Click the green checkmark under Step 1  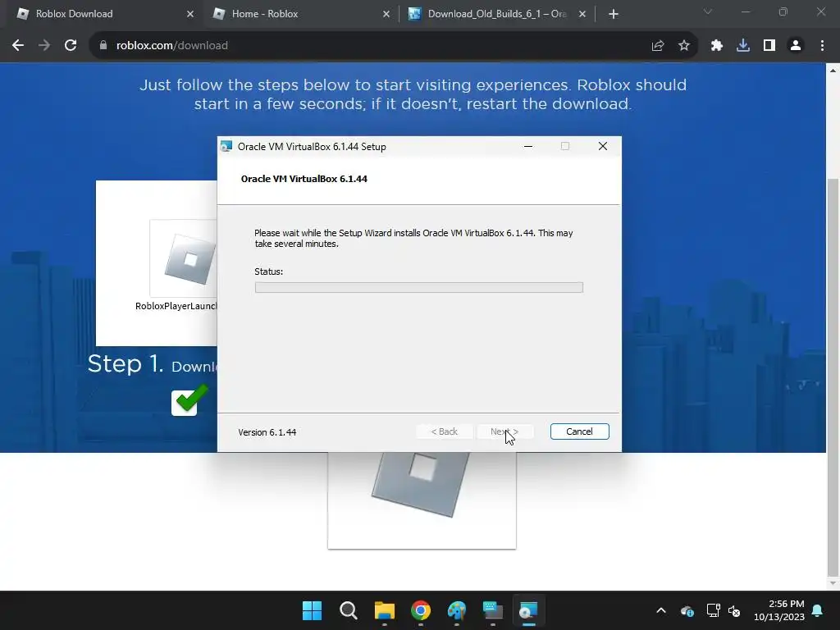click(189, 399)
